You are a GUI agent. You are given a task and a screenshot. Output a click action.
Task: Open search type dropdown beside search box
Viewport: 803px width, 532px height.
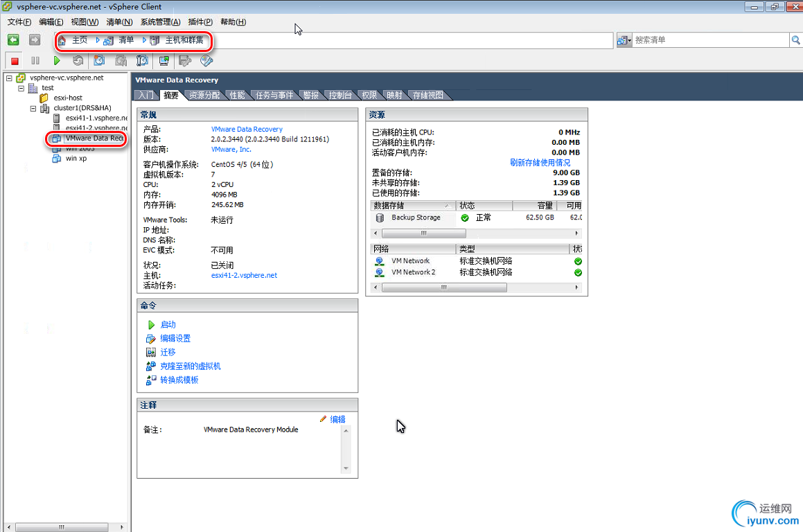pos(624,40)
